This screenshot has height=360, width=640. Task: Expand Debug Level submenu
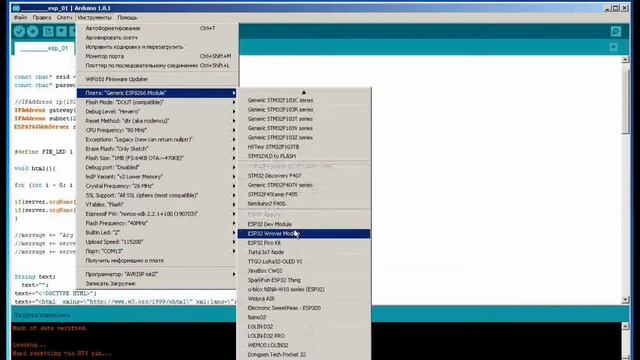pos(157,111)
